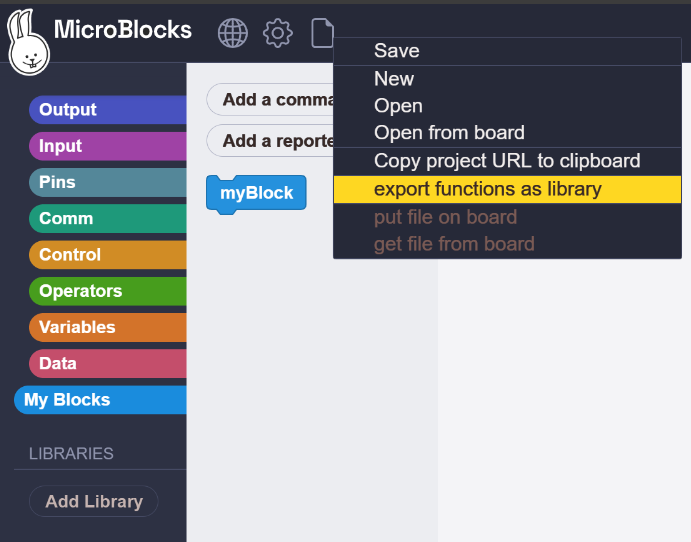Click the file document icon
691x542 pixels.
322,33
